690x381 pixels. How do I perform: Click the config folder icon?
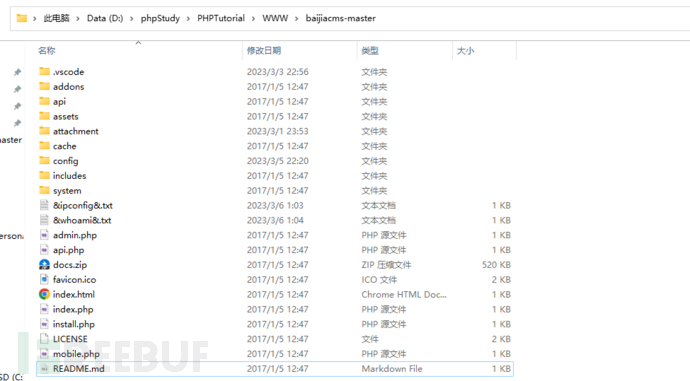pos(44,161)
